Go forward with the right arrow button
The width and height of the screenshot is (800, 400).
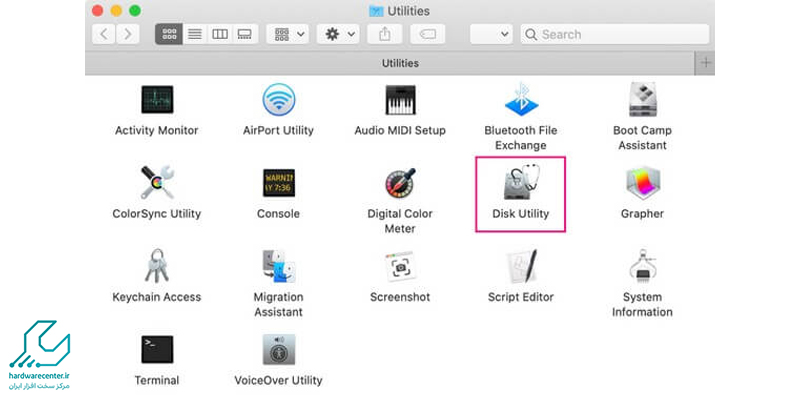(x=128, y=34)
